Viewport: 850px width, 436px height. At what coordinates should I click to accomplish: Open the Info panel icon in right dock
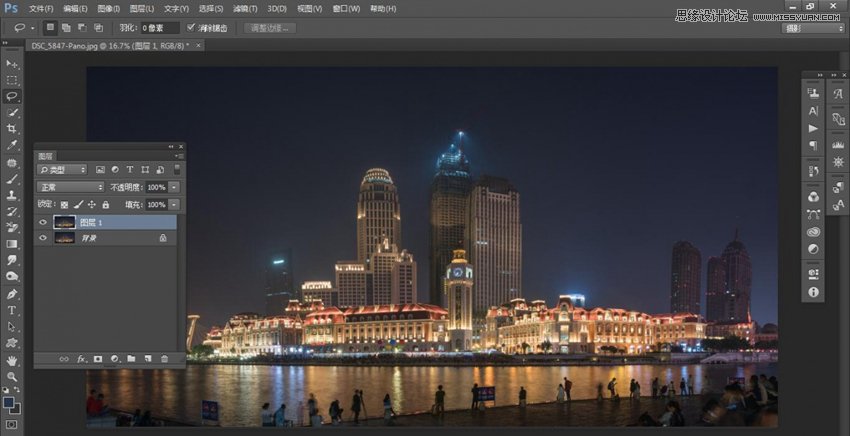[x=813, y=292]
